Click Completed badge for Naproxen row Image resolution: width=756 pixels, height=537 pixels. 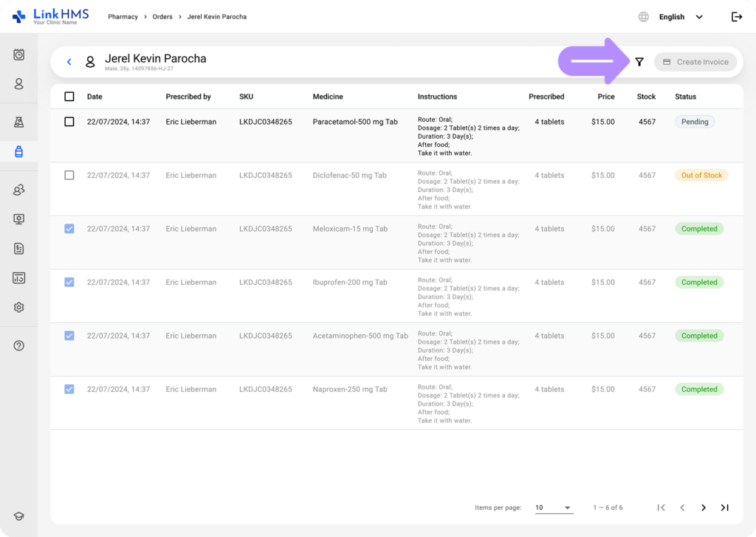pos(699,389)
